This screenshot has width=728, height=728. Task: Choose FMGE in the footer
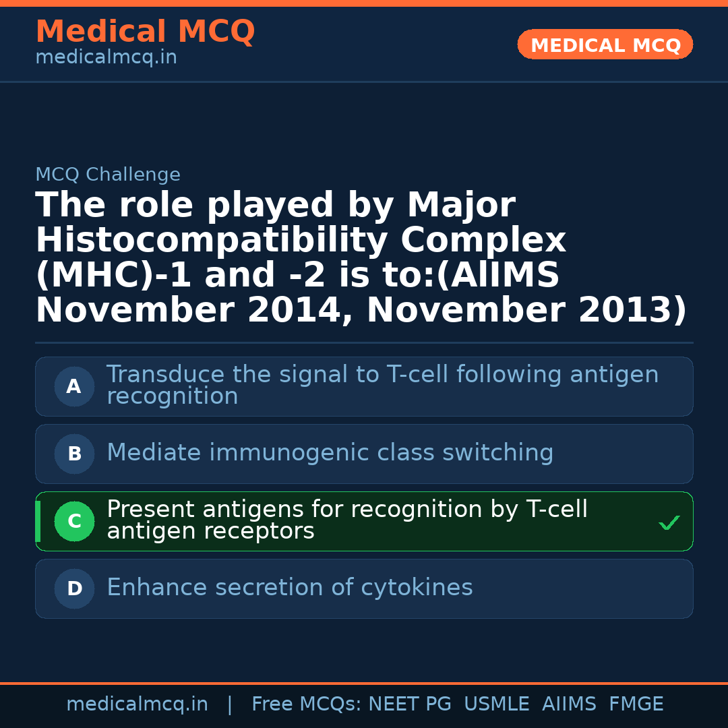(636, 704)
